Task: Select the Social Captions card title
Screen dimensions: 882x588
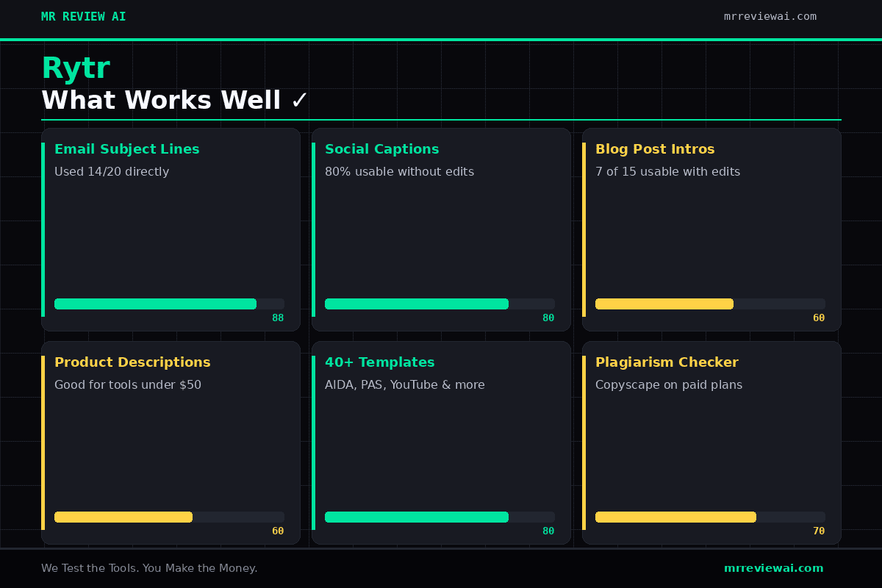Action: click(382, 149)
